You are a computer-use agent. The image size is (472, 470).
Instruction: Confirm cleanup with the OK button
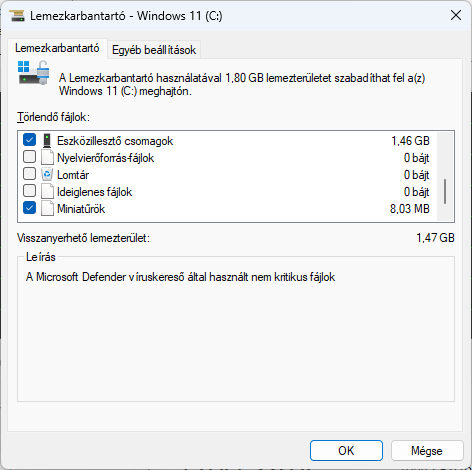[346, 451]
